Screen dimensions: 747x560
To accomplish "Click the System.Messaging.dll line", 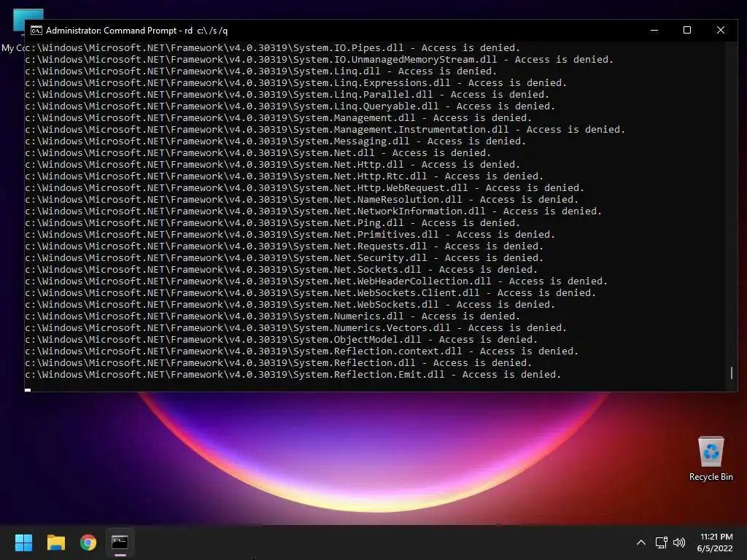I will point(275,141).
